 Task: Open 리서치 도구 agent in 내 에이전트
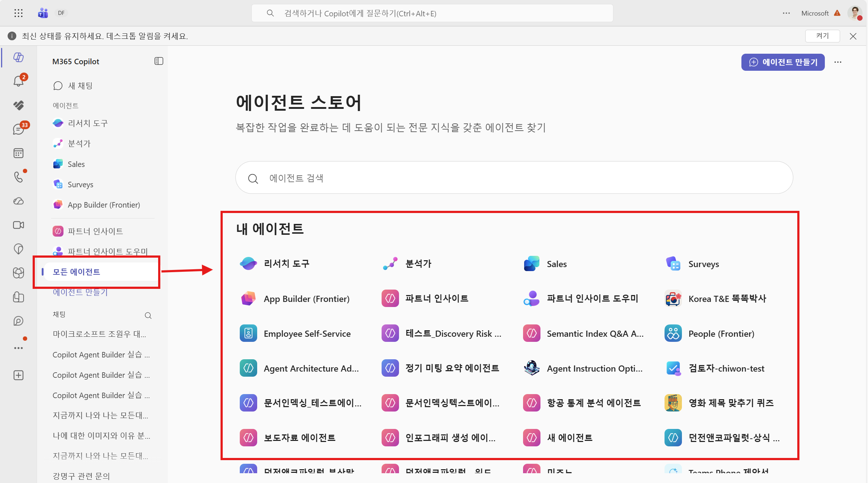click(274, 263)
